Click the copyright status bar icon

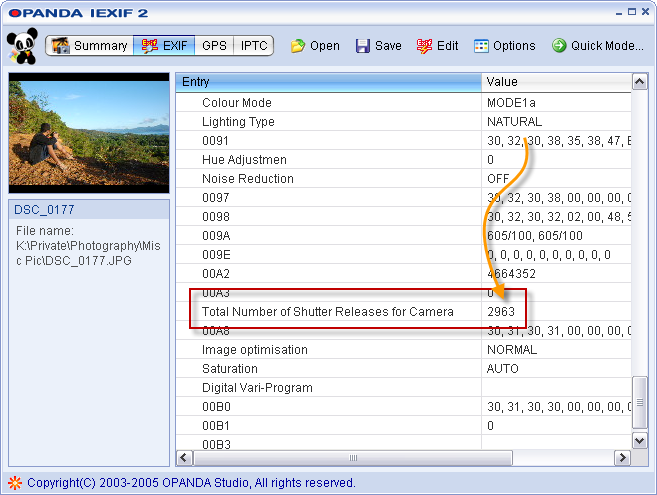[15, 483]
